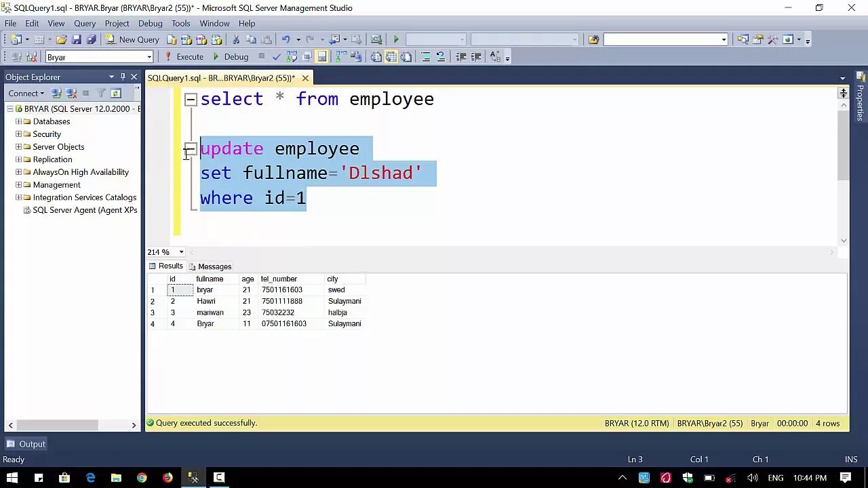
Task: Click the Connect Object Explorer icon
Action: click(56, 93)
